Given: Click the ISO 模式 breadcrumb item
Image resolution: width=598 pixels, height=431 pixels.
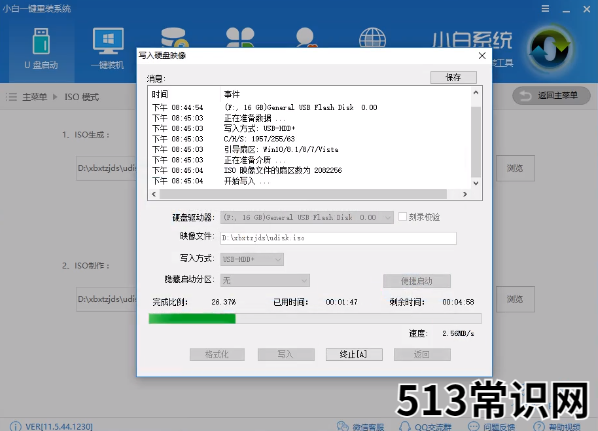Looking at the screenshot, I should point(82,97).
